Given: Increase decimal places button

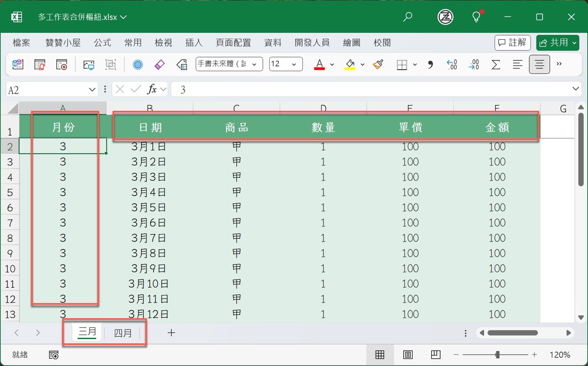Looking at the screenshot, I should [452, 64].
